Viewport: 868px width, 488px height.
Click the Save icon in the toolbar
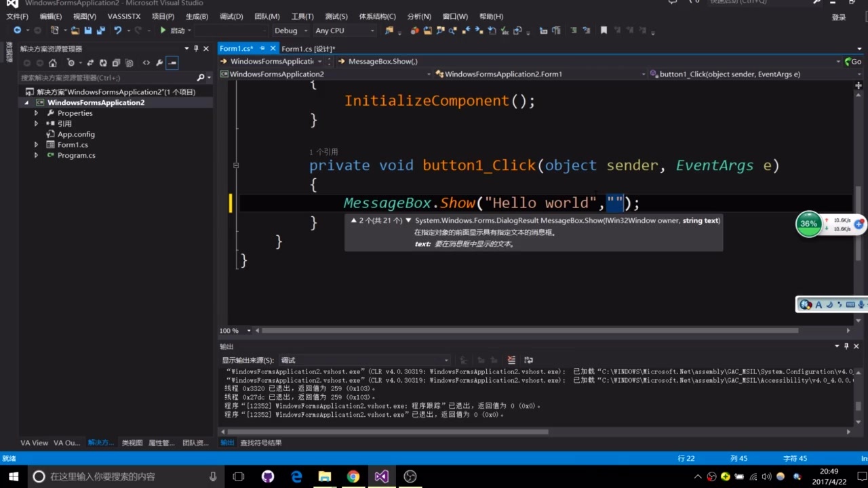pyautogui.click(x=88, y=30)
